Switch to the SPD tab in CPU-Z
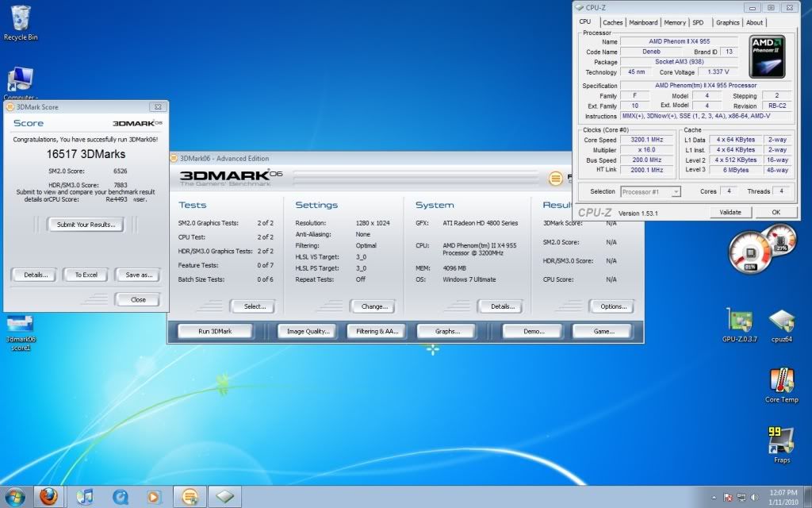The height and width of the screenshot is (508, 812). (x=699, y=22)
